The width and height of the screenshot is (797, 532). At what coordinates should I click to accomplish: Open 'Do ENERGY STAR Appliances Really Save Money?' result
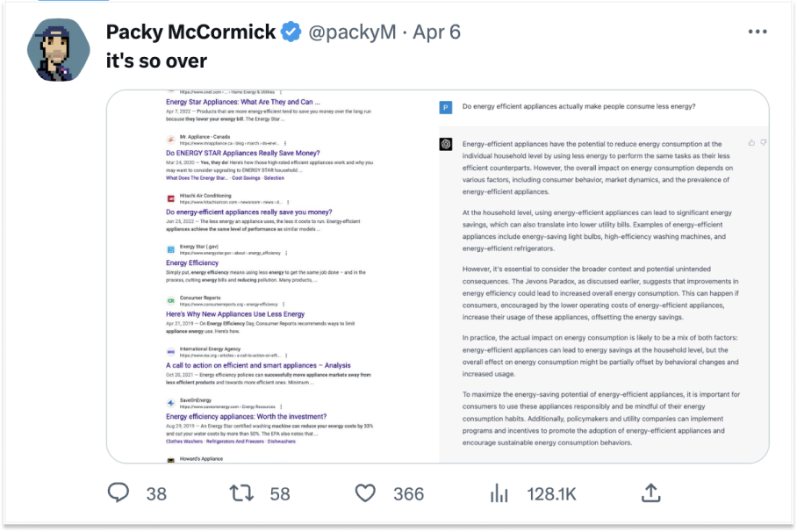point(242,153)
